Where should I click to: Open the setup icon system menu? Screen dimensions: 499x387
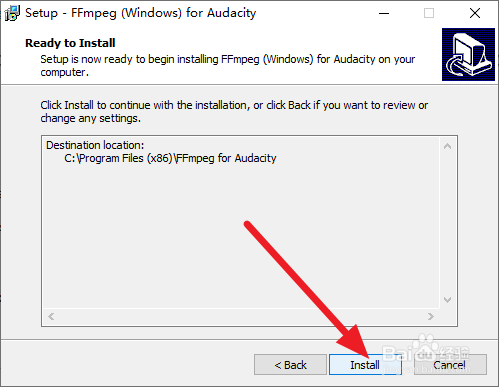pos(12,13)
